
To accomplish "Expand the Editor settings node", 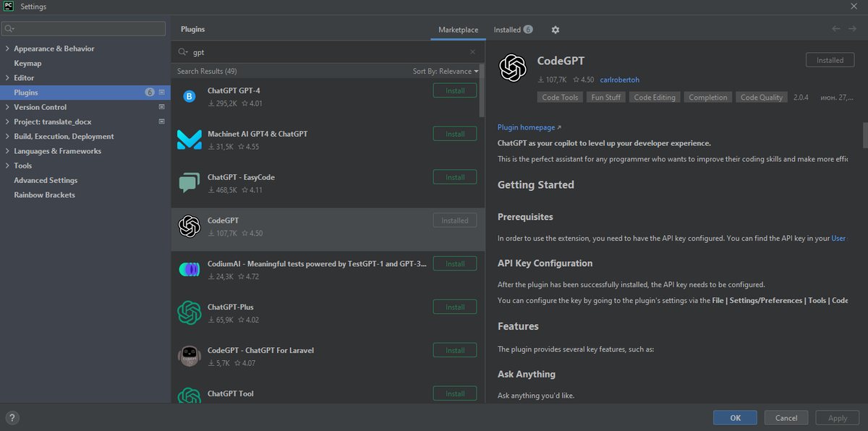I will click(7, 77).
